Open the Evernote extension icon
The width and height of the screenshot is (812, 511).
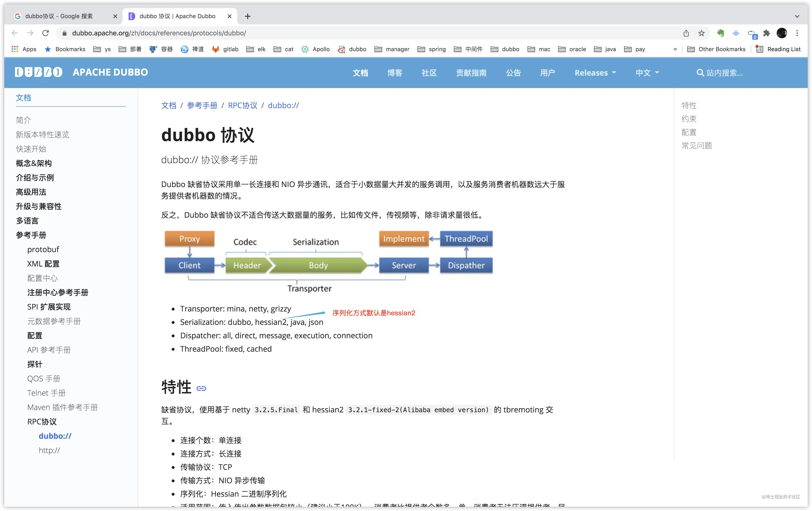pyautogui.click(x=721, y=33)
